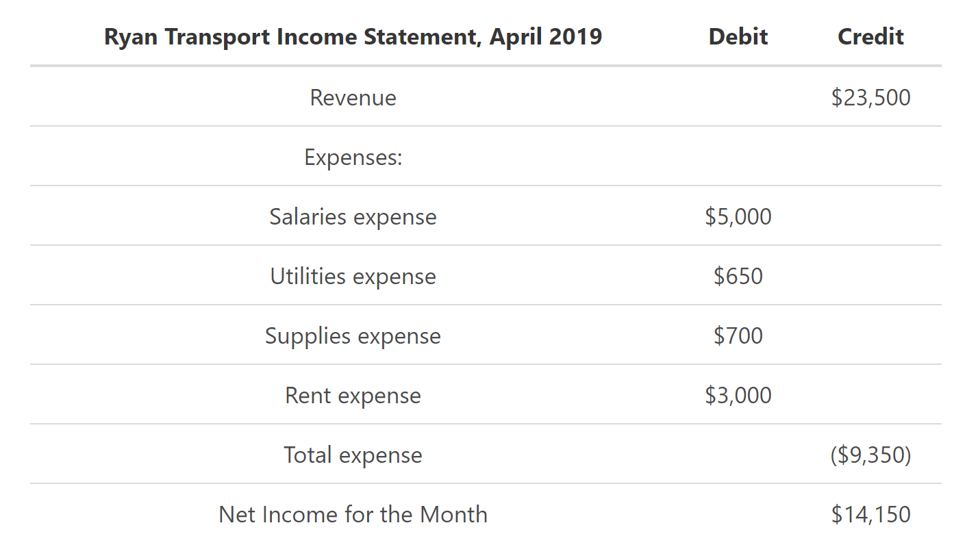Click the Ryan Transport Income Statement header
This screenshot has height=560, width=978.
click(353, 37)
